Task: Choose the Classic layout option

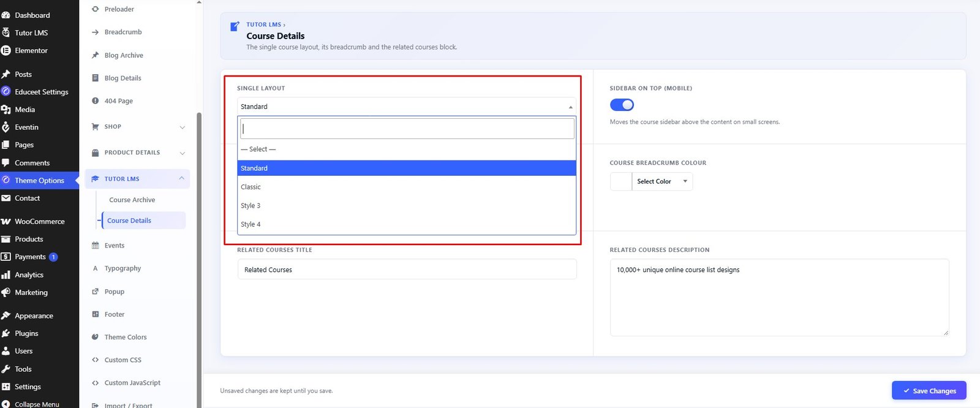Action: (x=407, y=187)
